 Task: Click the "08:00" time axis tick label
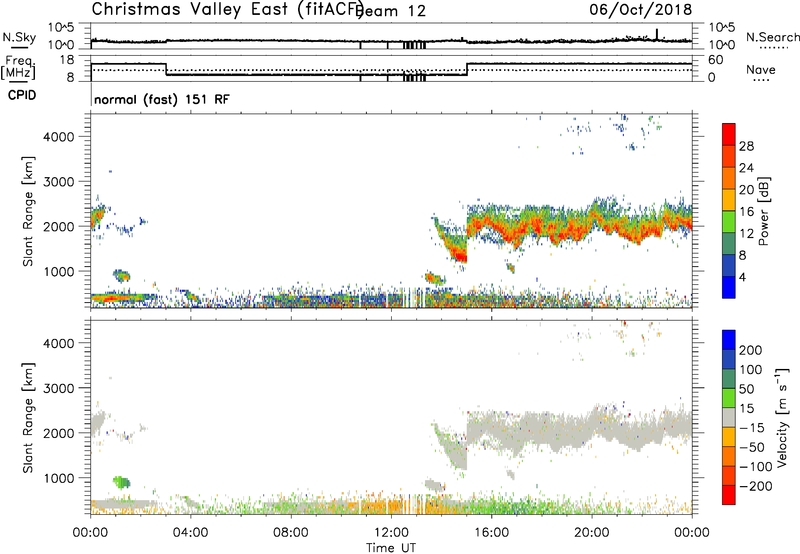pos(290,533)
